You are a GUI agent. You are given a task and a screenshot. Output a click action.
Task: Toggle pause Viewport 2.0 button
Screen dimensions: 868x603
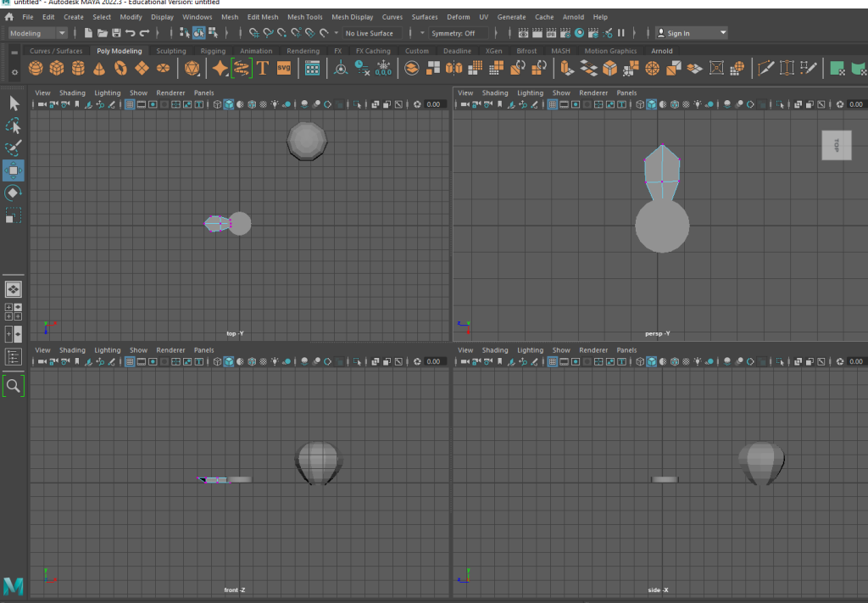(x=621, y=33)
